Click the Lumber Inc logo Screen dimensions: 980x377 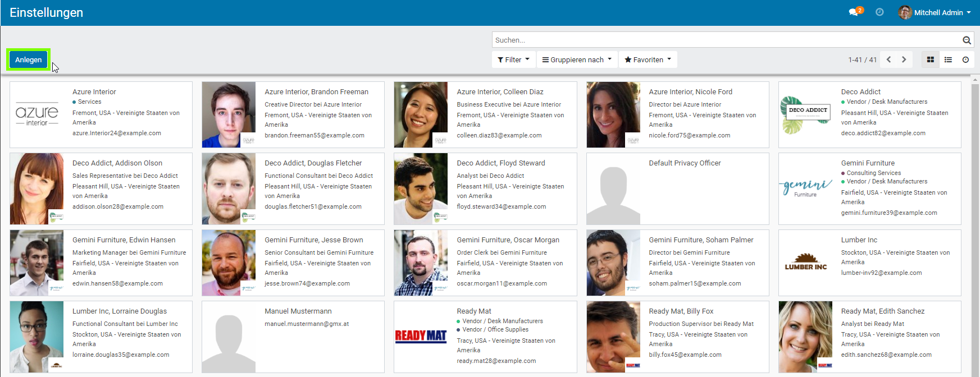point(805,263)
